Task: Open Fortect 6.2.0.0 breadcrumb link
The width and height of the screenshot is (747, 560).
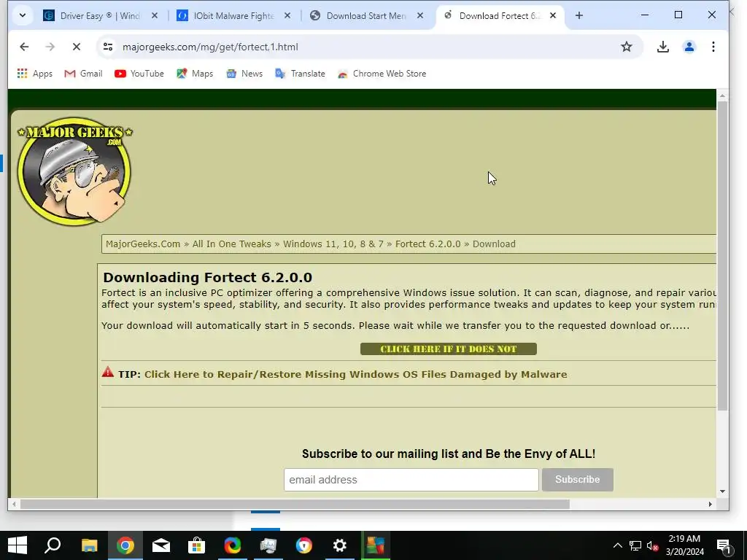Action: point(427,244)
